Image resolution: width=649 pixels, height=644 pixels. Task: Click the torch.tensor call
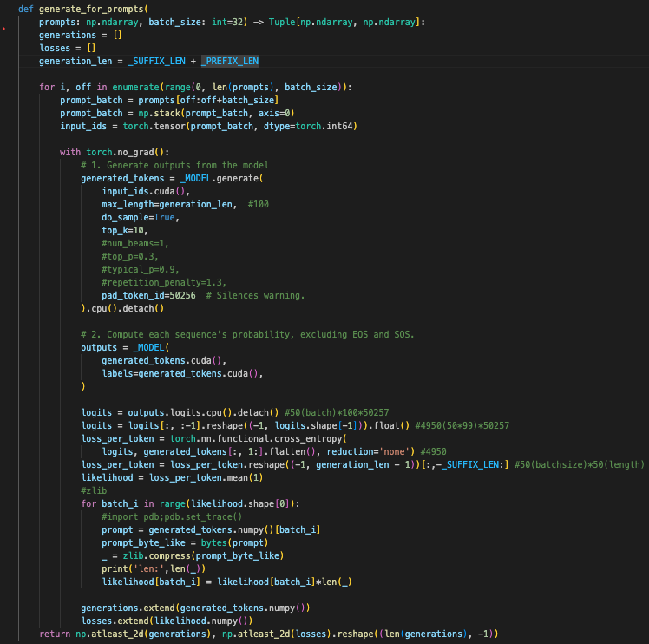(x=239, y=126)
